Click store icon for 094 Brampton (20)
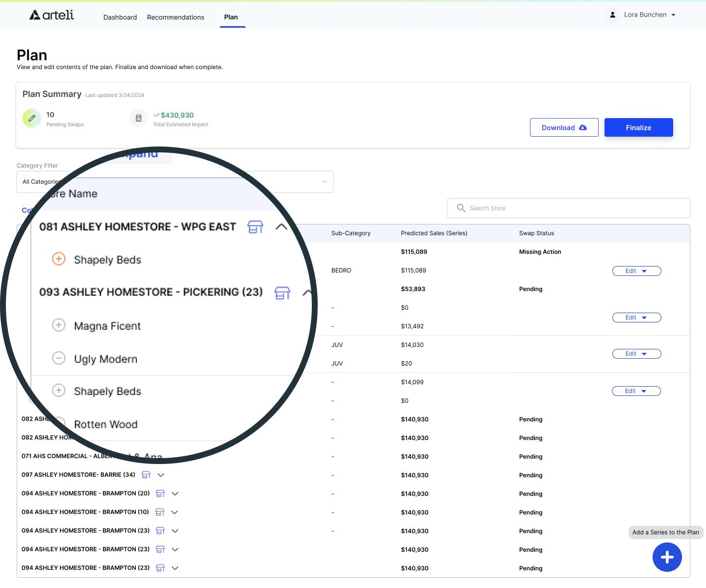This screenshot has height=588, width=706. point(160,493)
